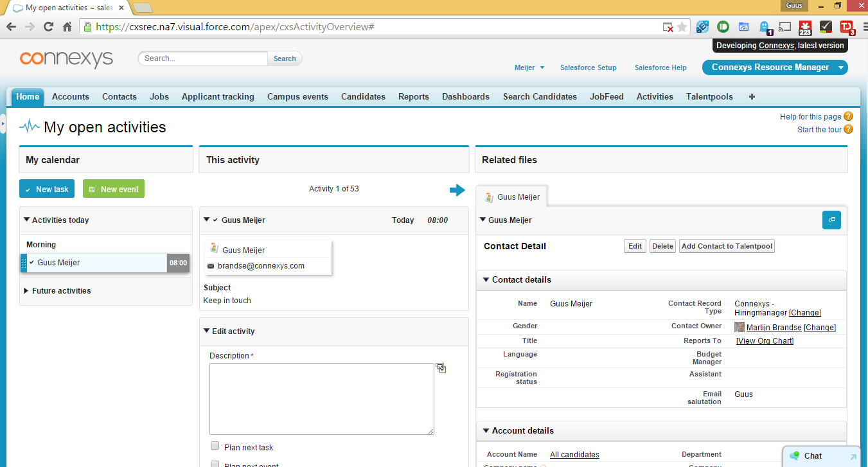Click the Help for this page question icon
This screenshot has width=868, height=467.
tap(848, 116)
